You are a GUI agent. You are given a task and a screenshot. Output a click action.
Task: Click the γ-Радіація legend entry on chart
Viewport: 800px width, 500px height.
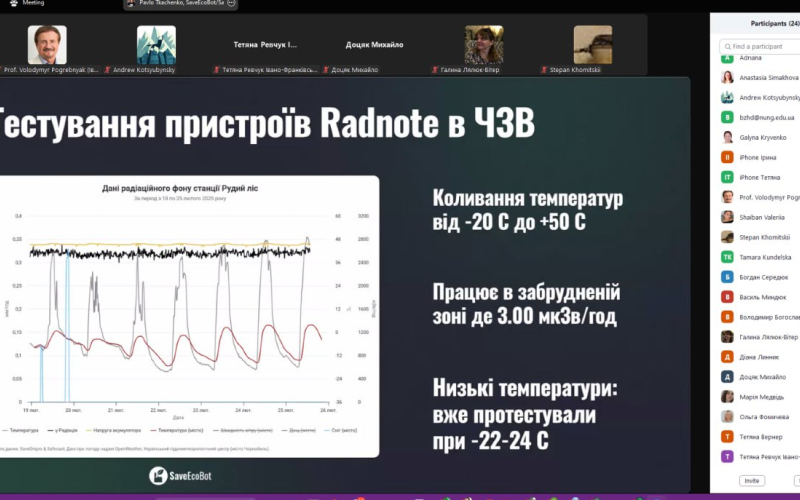pos(63,430)
